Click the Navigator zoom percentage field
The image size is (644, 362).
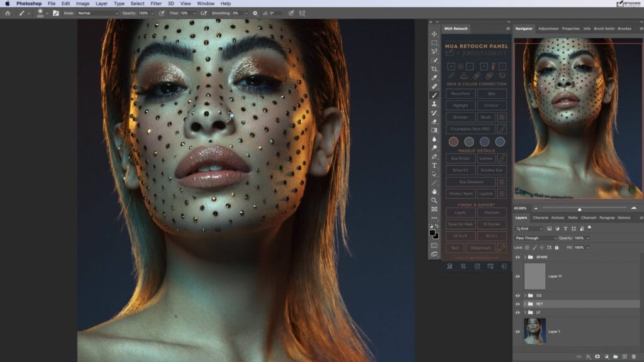click(x=520, y=208)
